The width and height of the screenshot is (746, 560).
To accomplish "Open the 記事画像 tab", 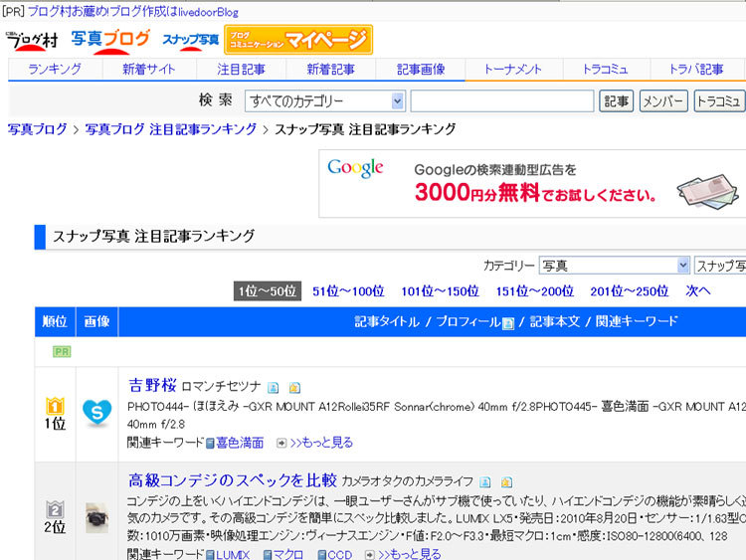I will [421, 70].
